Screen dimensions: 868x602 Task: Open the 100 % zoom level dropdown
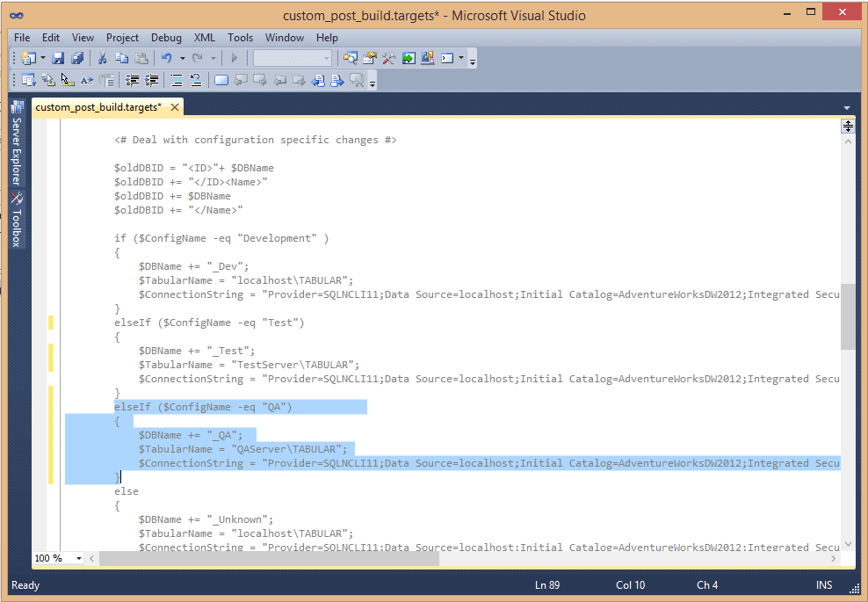point(79,558)
